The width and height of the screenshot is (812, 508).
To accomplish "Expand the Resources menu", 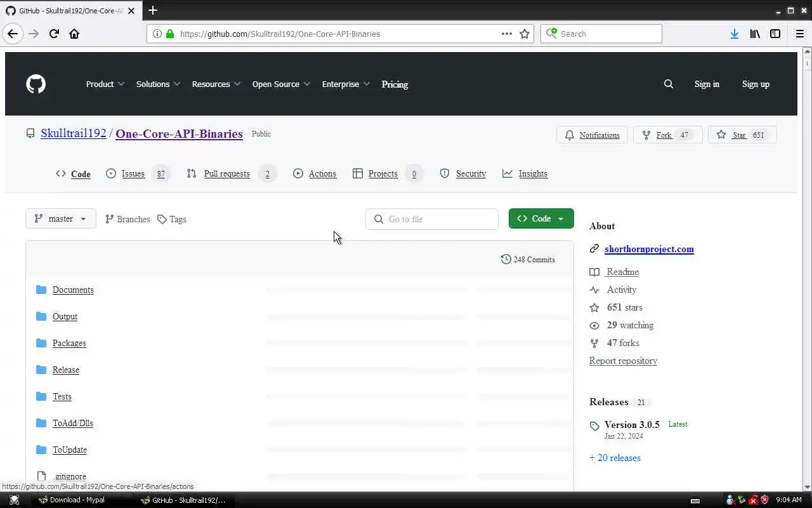I will coord(216,84).
